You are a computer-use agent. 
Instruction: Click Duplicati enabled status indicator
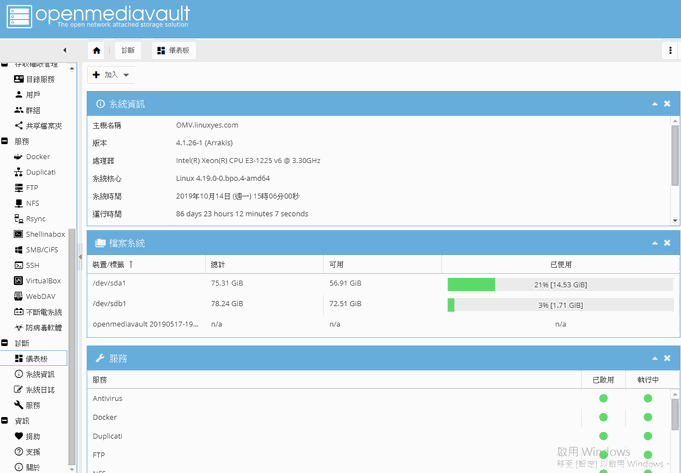(x=603, y=436)
